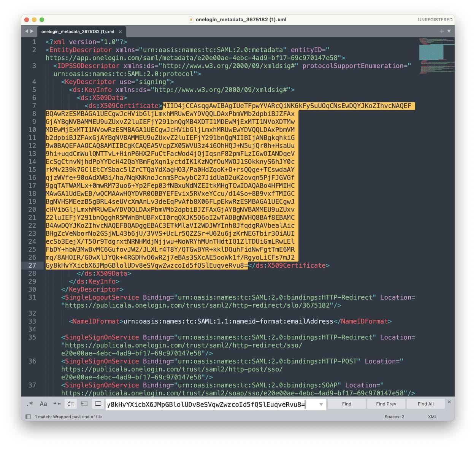Open the XML syntax selector

(x=432, y=417)
